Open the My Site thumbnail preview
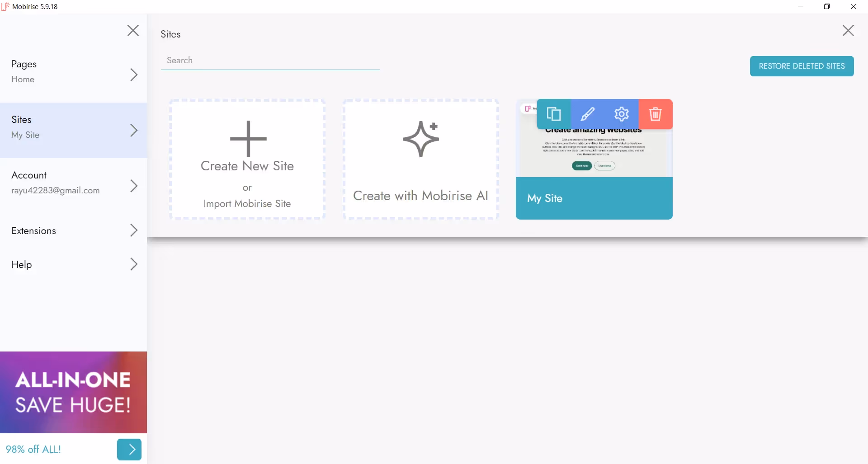868x464 pixels. click(594, 154)
